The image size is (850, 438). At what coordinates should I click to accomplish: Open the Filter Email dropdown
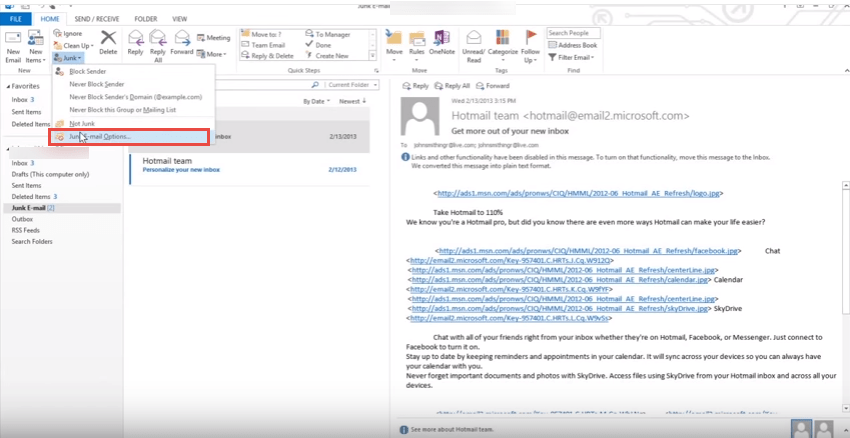571,57
